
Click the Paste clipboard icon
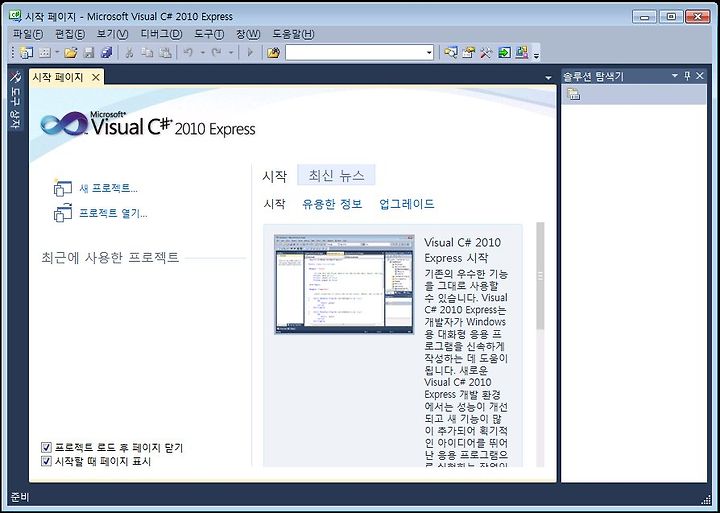[x=164, y=53]
